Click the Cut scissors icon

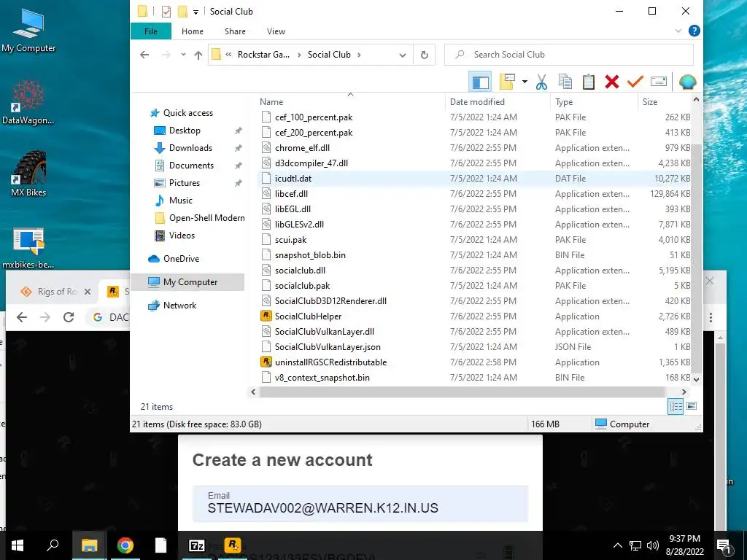(541, 82)
